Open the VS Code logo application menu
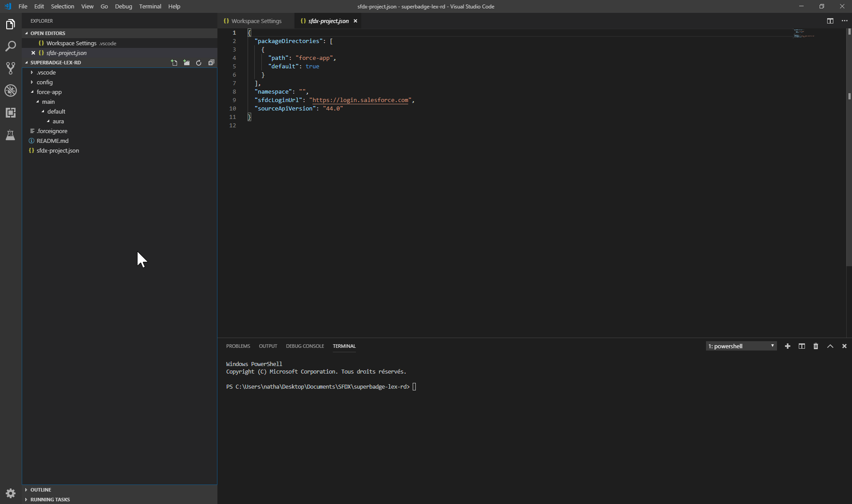The width and height of the screenshot is (852, 504). (x=8, y=6)
